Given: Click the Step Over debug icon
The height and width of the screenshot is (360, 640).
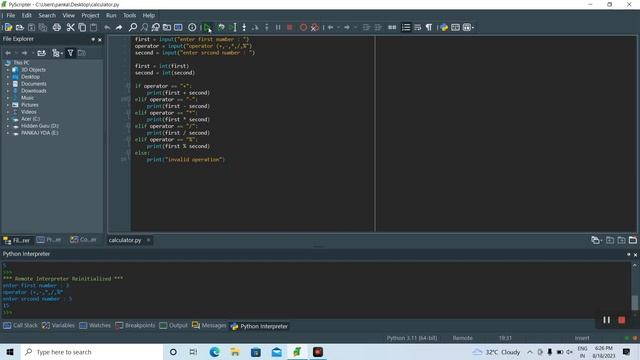Looking at the screenshot, I should coord(255,27).
